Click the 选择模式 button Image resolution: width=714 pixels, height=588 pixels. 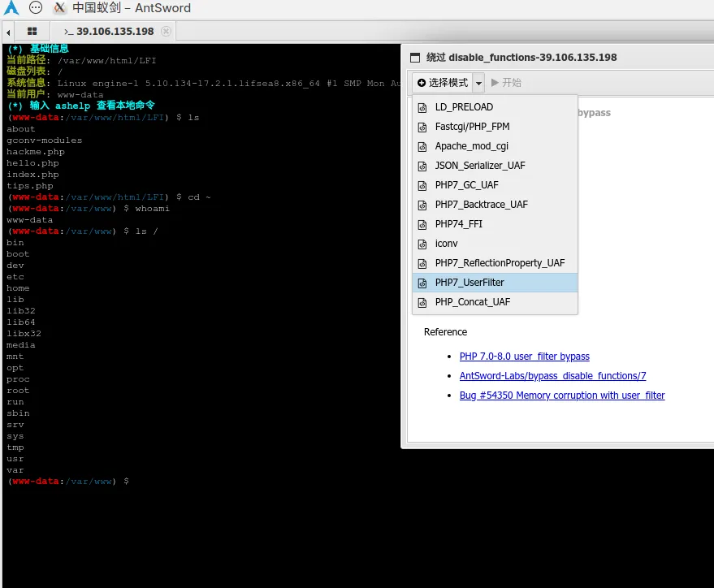(x=443, y=83)
